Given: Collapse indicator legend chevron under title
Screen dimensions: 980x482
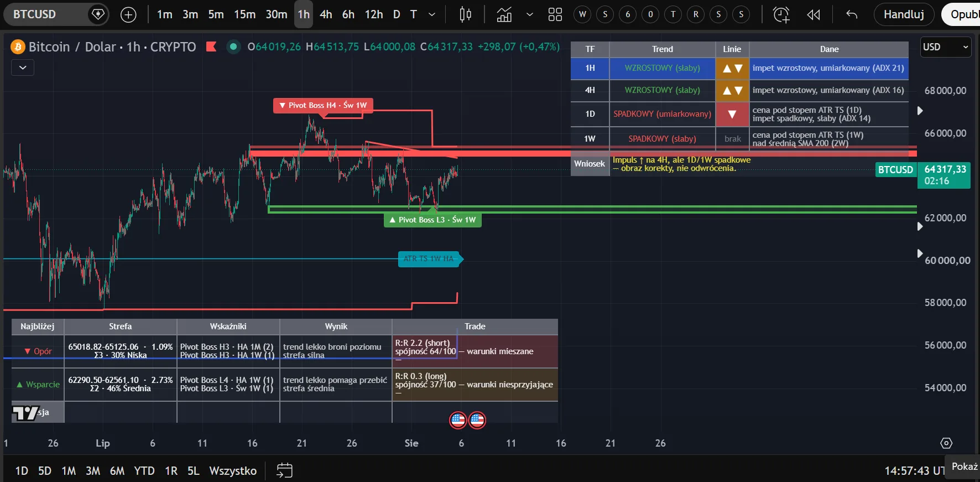Looking at the screenshot, I should click(23, 68).
